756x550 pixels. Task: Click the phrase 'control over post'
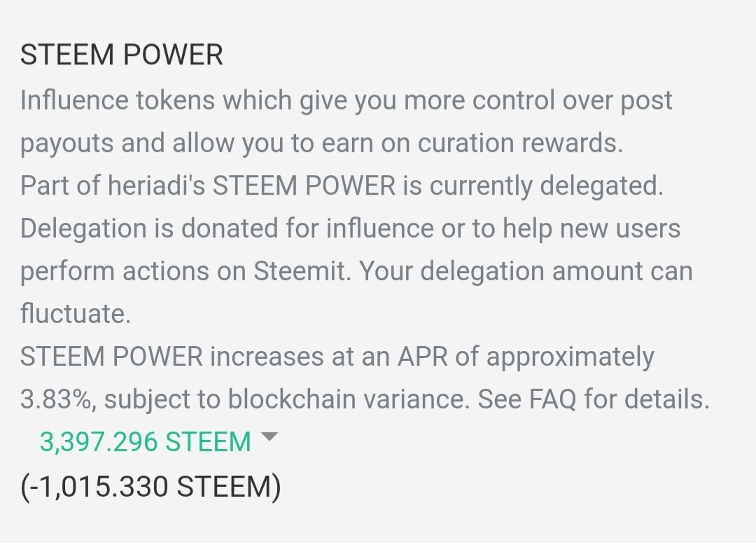[573, 101]
